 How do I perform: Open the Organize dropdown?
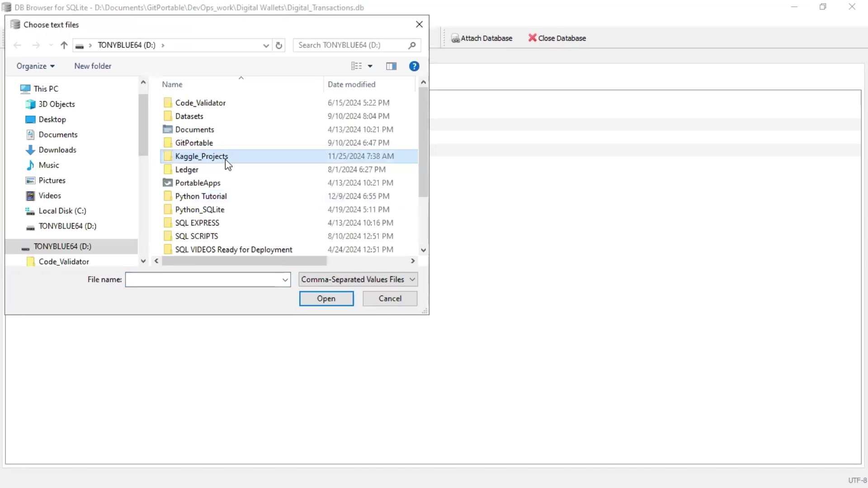coord(36,66)
